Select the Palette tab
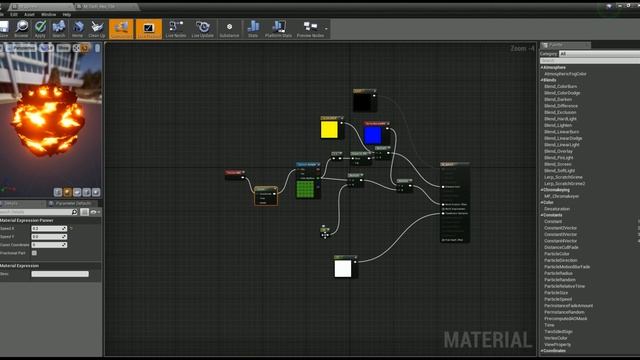The image size is (640, 360). tap(565, 45)
